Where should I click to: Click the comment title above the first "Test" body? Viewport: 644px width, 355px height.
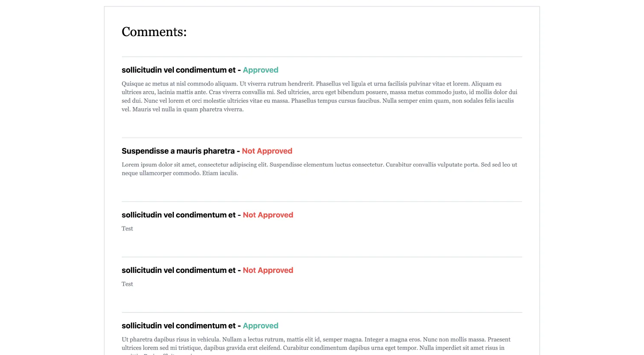pos(179,215)
